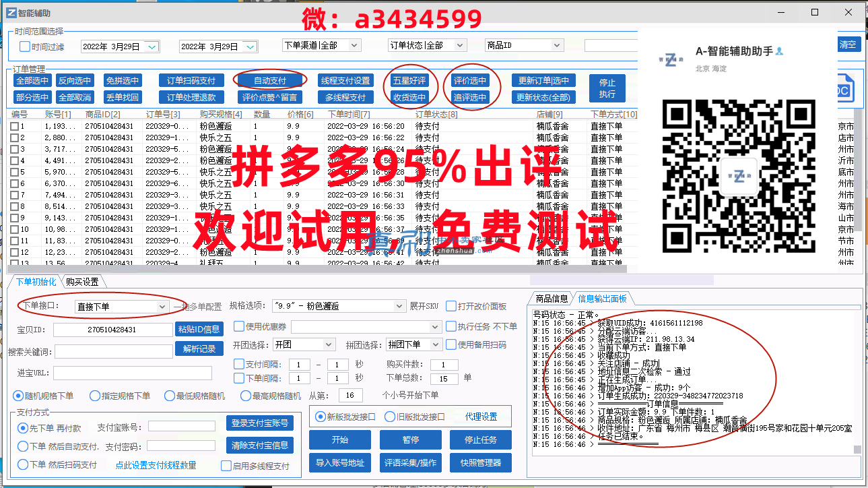
Task: Toggle the 使用备用扫码 checkbox
Action: (x=451, y=344)
